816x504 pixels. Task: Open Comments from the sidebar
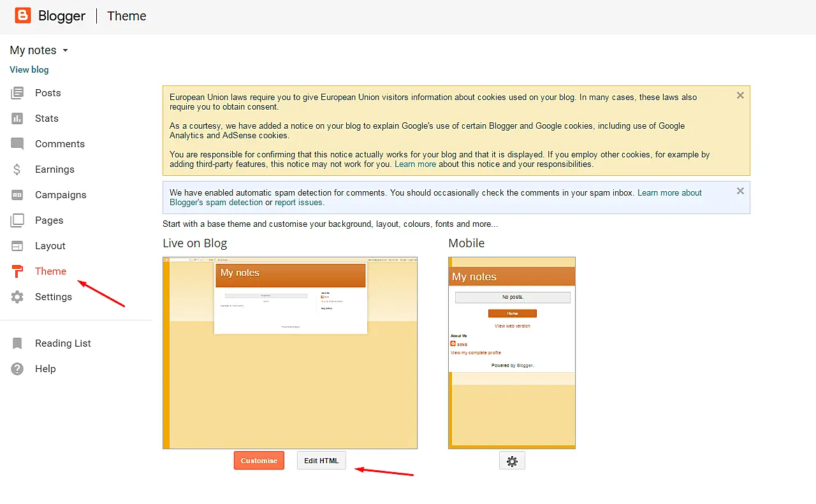coord(60,144)
